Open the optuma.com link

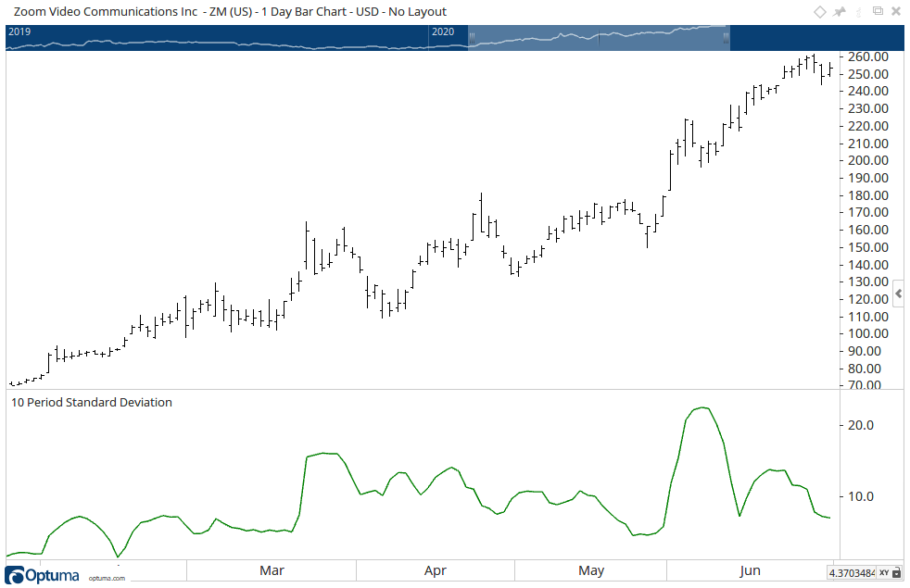[x=107, y=578]
